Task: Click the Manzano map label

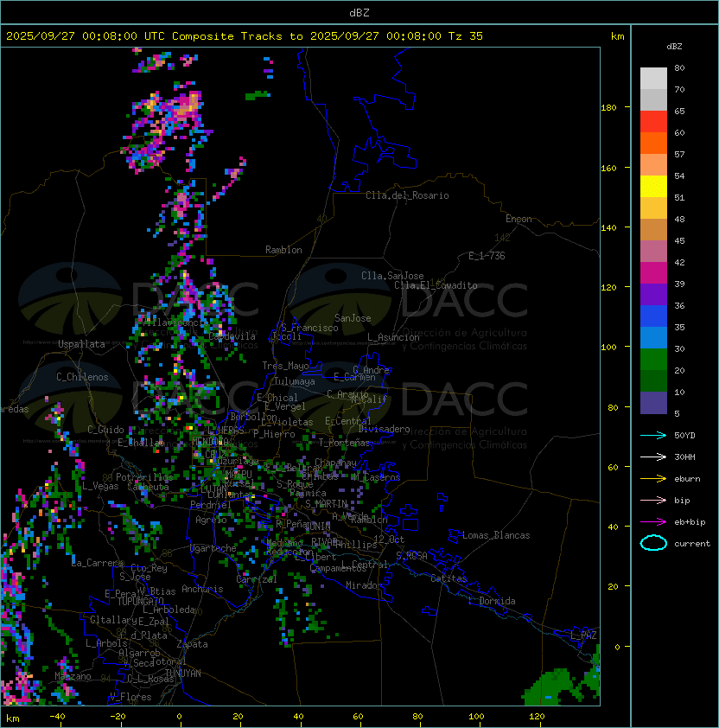Action: [73, 676]
